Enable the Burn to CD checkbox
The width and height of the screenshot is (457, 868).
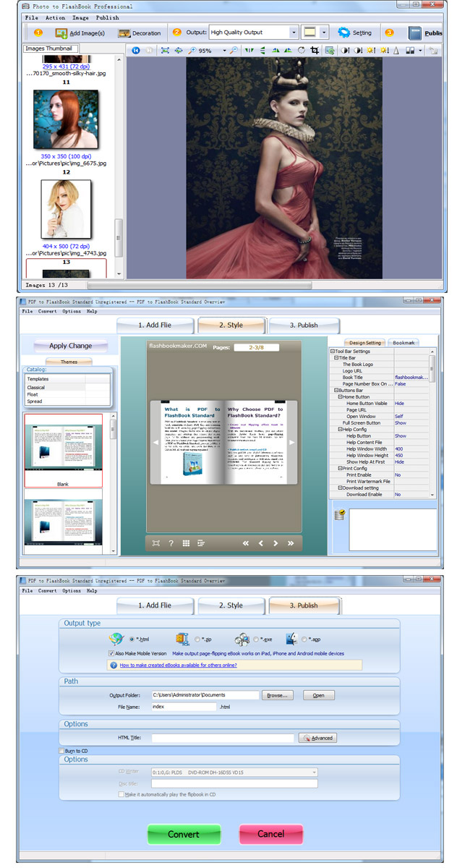point(62,752)
